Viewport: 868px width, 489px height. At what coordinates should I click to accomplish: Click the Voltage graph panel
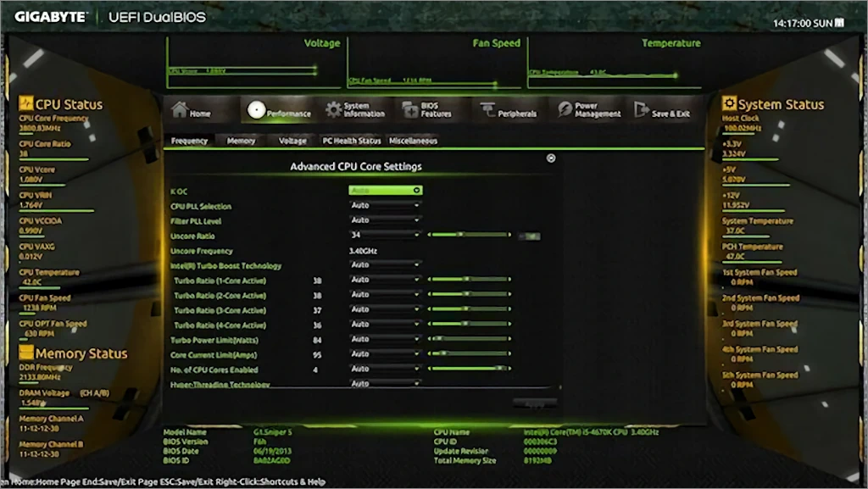click(x=254, y=63)
